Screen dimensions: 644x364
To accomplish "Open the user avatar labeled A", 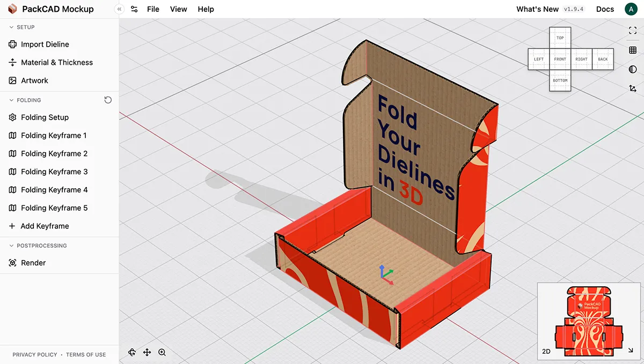I will pyautogui.click(x=631, y=9).
